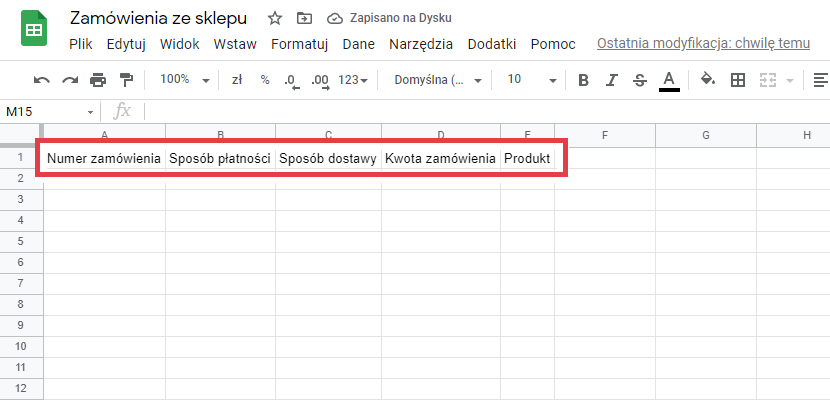830x400 pixels.
Task: Open the borders grid tool
Action: [738, 80]
